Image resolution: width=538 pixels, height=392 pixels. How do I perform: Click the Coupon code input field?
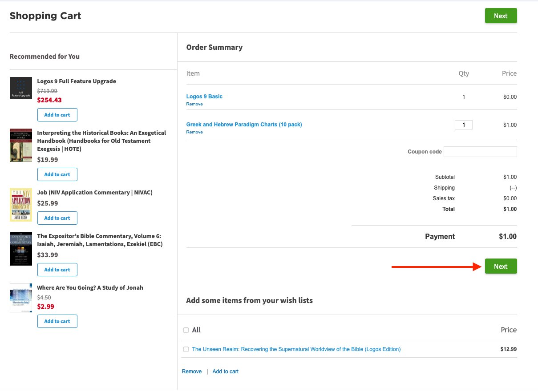pyautogui.click(x=480, y=152)
